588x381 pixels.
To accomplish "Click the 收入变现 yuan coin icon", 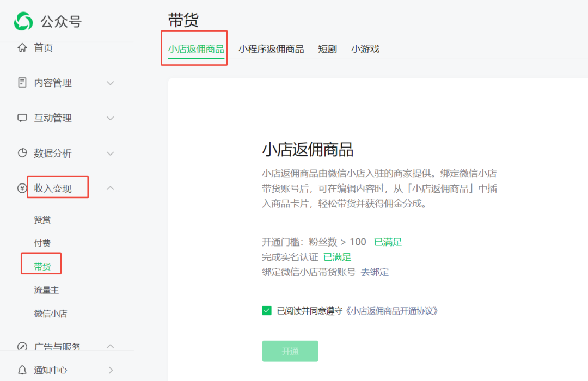I will point(22,188).
